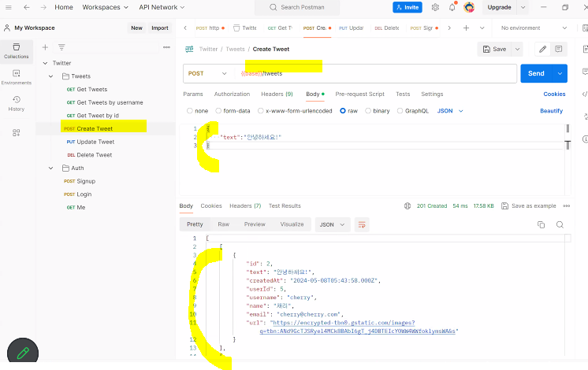Click the Cookies link

554,94
